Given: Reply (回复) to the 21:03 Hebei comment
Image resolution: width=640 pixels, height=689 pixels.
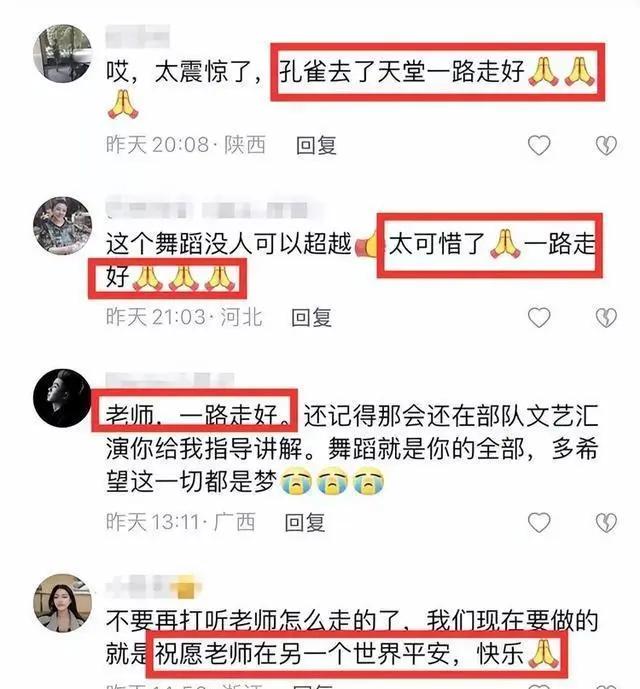Looking at the screenshot, I should 312,317.
